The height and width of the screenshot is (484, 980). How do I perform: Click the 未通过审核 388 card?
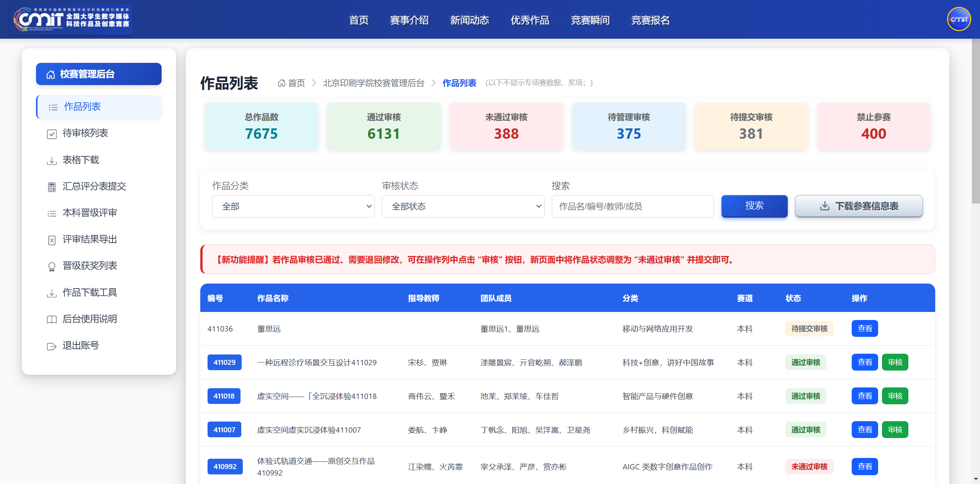pyautogui.click(x=506, y=126)
